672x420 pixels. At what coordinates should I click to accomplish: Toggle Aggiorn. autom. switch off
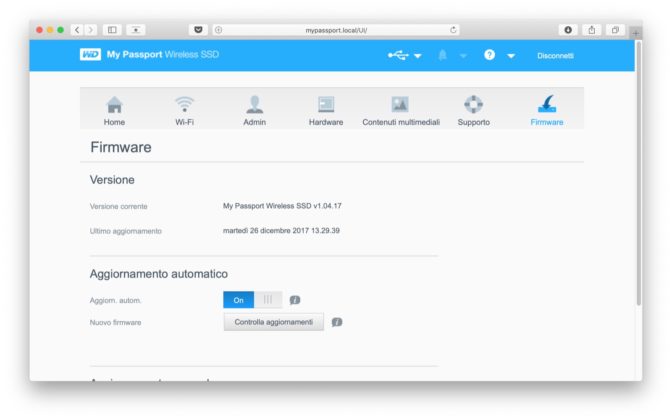(252, 300)
